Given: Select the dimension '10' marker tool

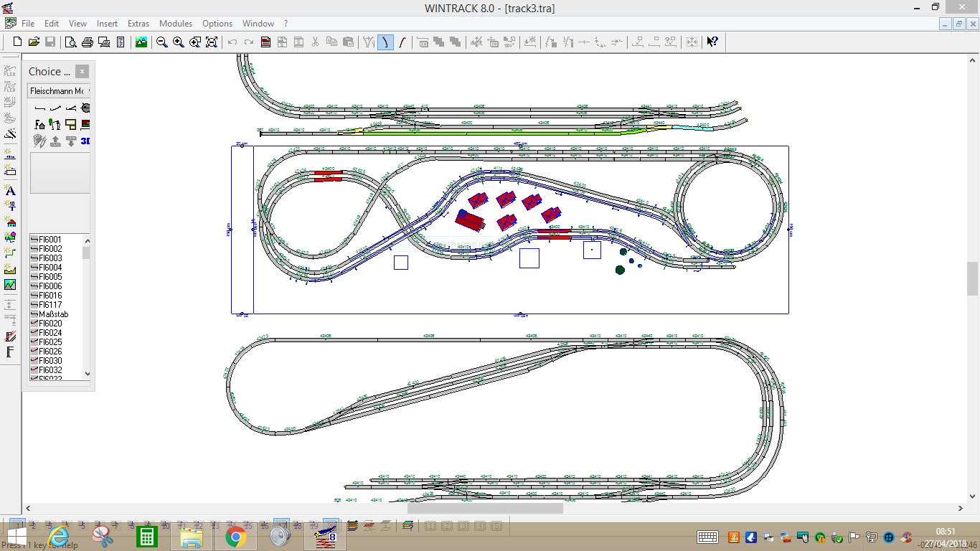Looking at the screenshot, I should (10, 206).
